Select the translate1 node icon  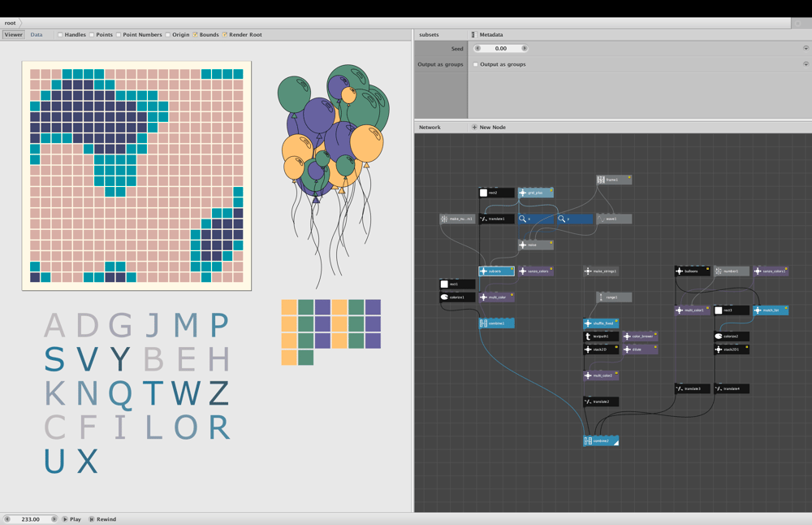[483, 219]
